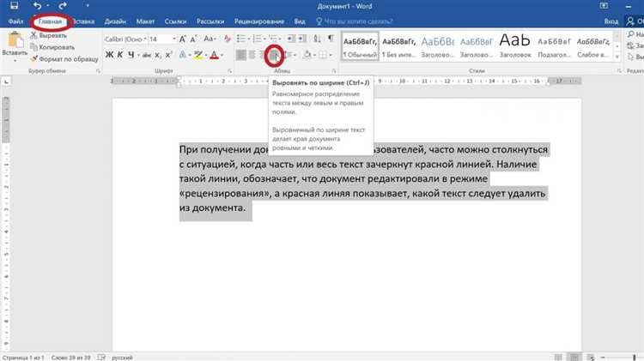
Task: Switch to Рецензирование tab
Action: 259,21
